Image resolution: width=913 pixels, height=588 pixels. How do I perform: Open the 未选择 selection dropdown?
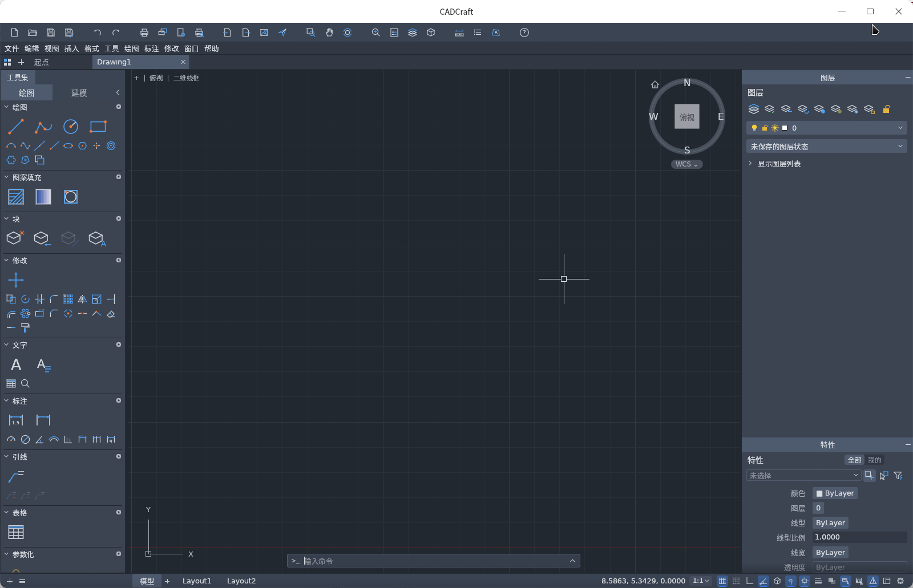click(803, 475)
